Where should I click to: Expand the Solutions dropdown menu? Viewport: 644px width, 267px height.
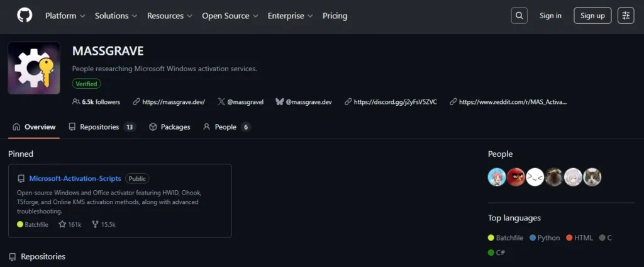click(116, 16)
